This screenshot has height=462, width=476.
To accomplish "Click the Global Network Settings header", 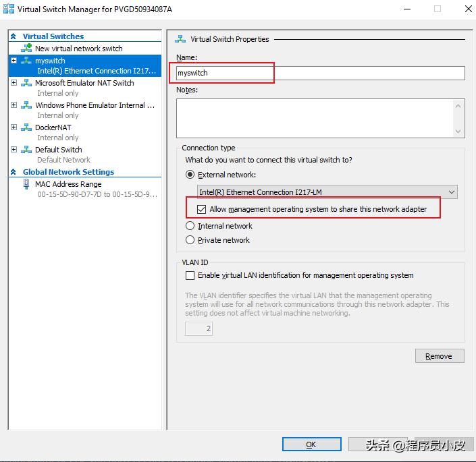I will coord(69,172).
